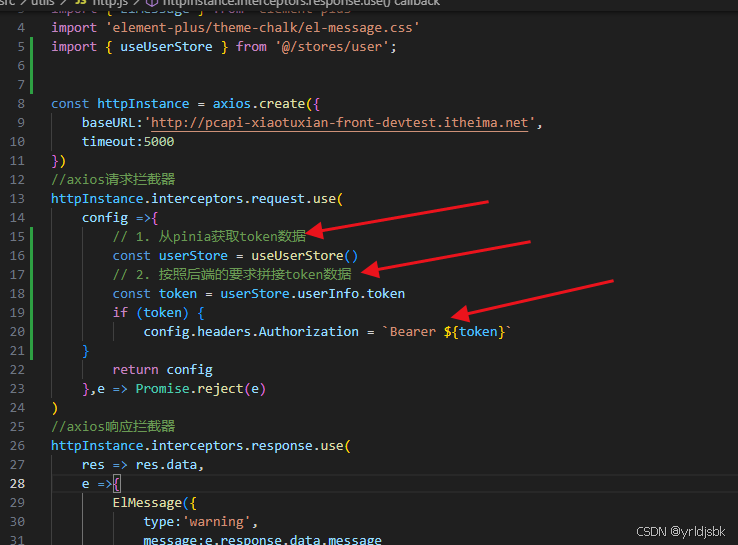Click the `Bearer ${token}` template string

tap(446, 332)
